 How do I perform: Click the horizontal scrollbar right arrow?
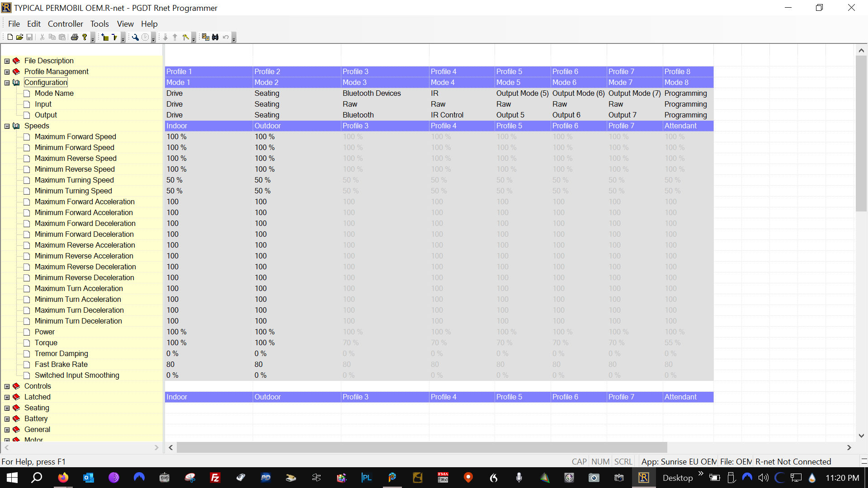(849, 447)
